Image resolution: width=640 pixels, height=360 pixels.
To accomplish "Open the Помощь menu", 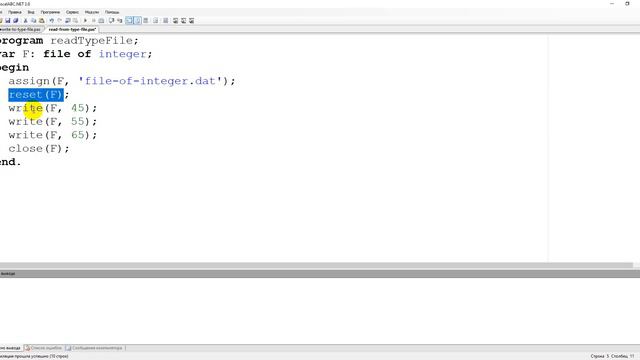I will click(112, 12).
